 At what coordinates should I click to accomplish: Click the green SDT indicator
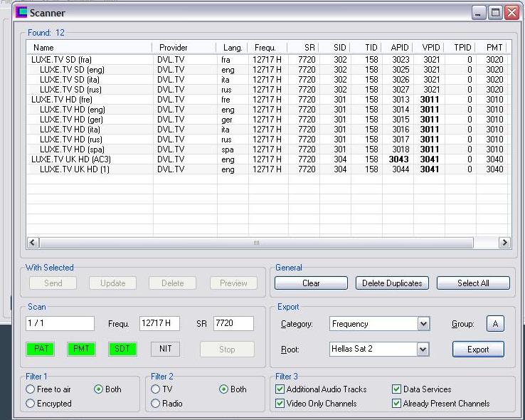(x=122, y=350)
